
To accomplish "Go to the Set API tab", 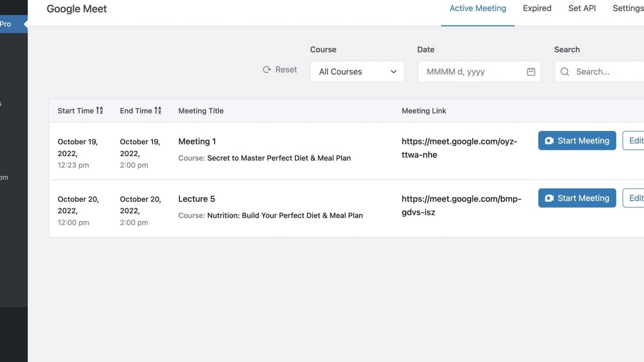I will coord(582,8).
